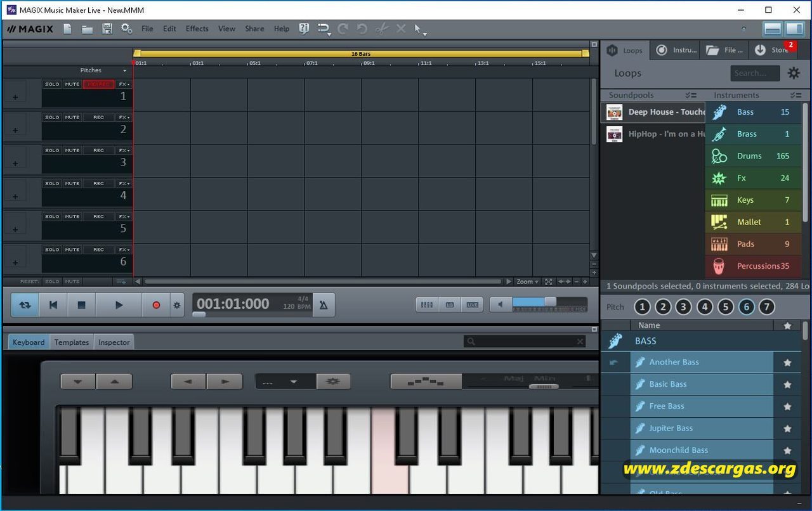Favorite the Another Bass loop with its star

tap(787, 363)
